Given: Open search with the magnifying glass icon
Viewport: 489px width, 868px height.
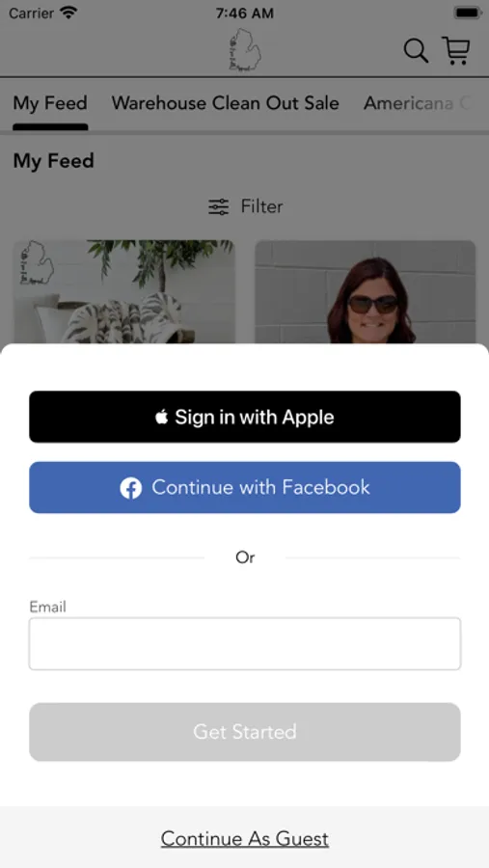Looking at the screenshot, I should coord(416,51).
